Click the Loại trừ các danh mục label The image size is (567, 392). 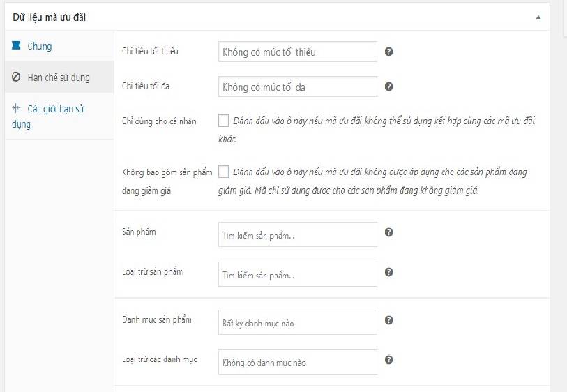(x=160, y=359)
